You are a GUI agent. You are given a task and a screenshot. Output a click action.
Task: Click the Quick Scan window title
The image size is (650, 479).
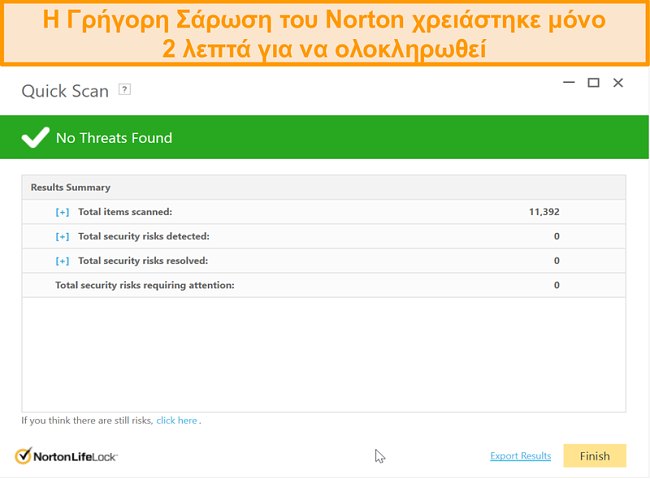coord(65,91)
